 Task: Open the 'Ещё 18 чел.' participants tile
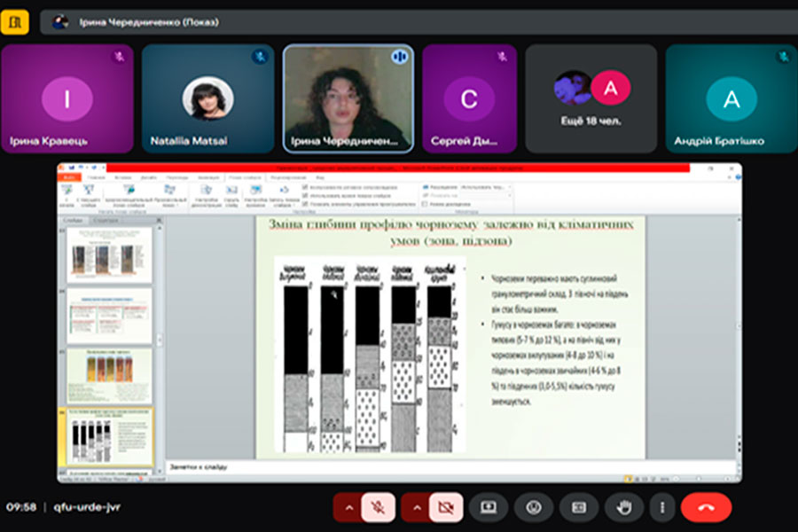coord(591,98)
